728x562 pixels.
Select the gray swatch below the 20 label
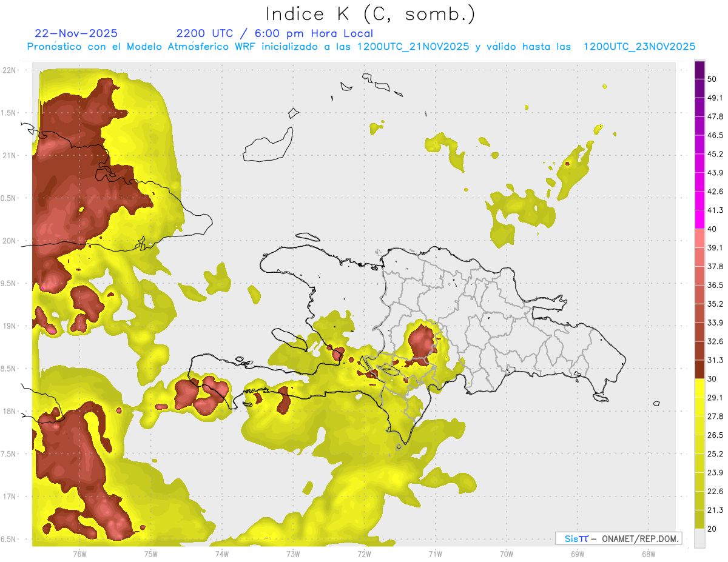[699, 538]
